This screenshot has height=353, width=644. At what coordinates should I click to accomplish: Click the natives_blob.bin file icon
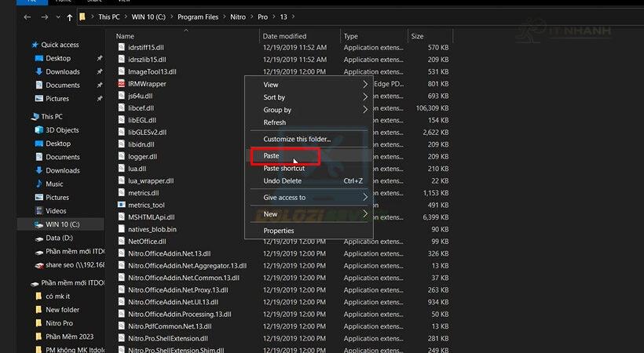pos(121,229)
